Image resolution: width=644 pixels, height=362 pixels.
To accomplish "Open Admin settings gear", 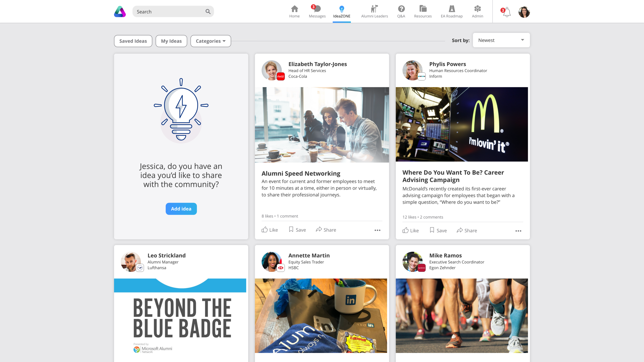I will click(x=477, y=12).
